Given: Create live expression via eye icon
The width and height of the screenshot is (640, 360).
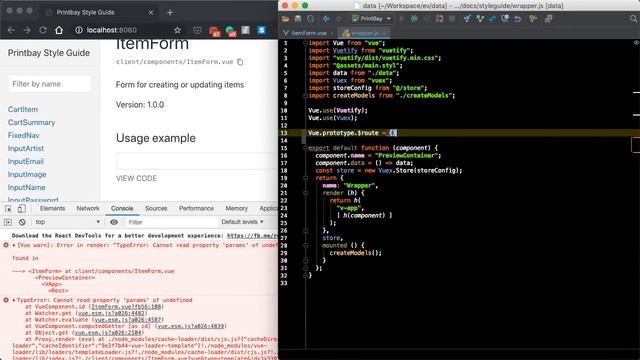Looking at the screenshot, I should pos(114,222).
